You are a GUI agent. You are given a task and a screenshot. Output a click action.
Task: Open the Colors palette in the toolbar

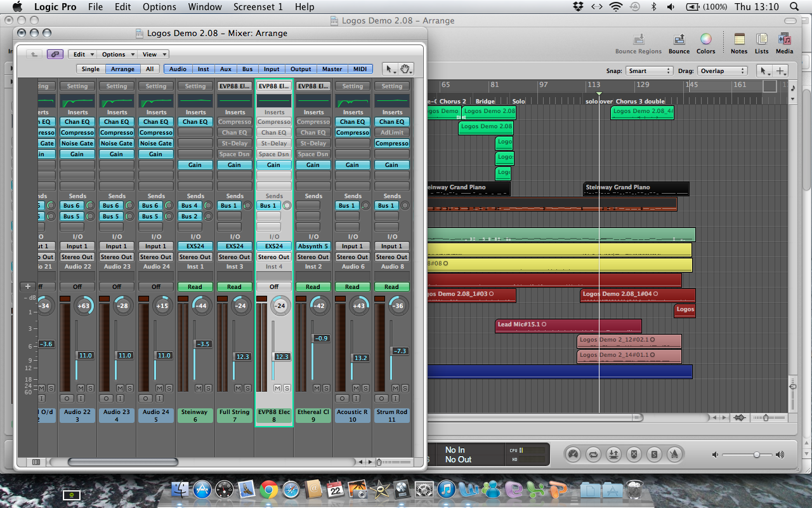[705, 40]
